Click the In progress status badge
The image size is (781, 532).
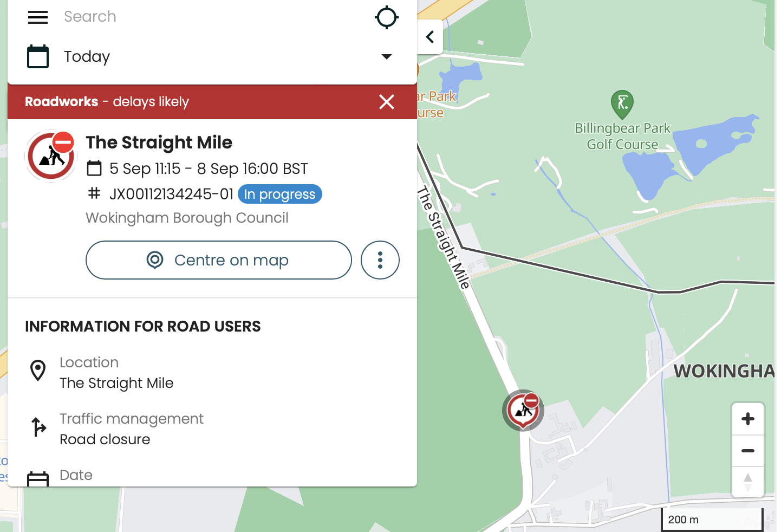279,194
